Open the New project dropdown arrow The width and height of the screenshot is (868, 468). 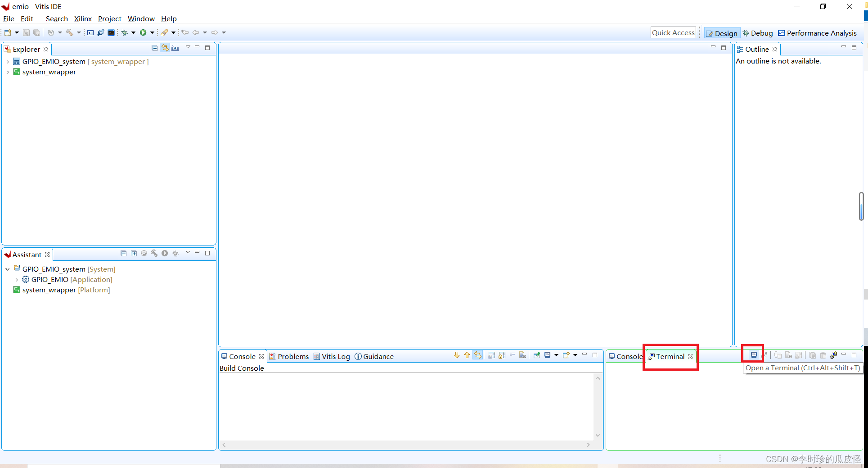(17, 32)
